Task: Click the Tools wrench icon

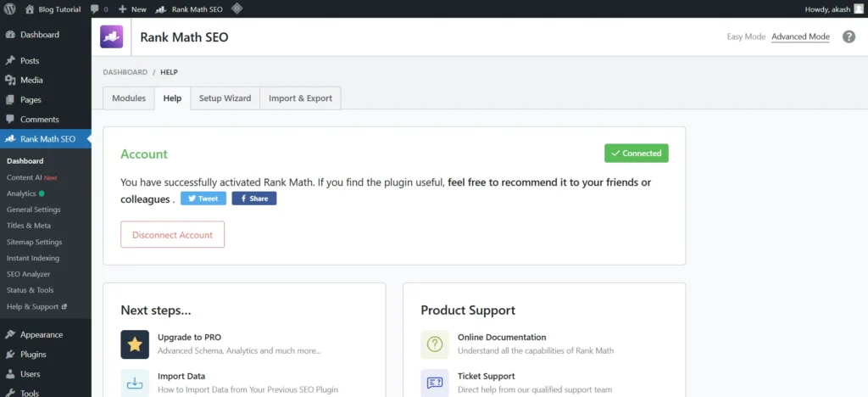Action: (10, 393)
